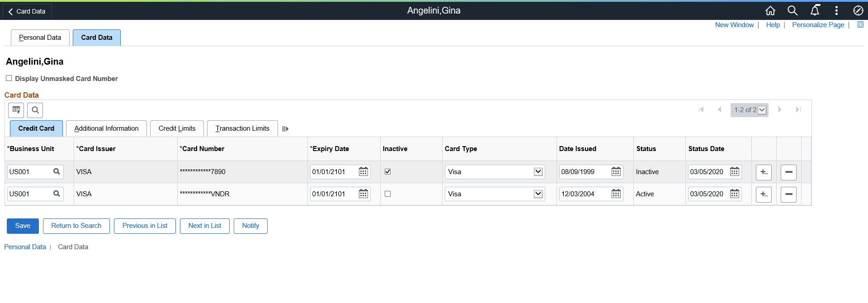Open Card Type dropdown for card 7890
Image resolution: width=868 pixels, height=303 pixels.
(495, 171)
